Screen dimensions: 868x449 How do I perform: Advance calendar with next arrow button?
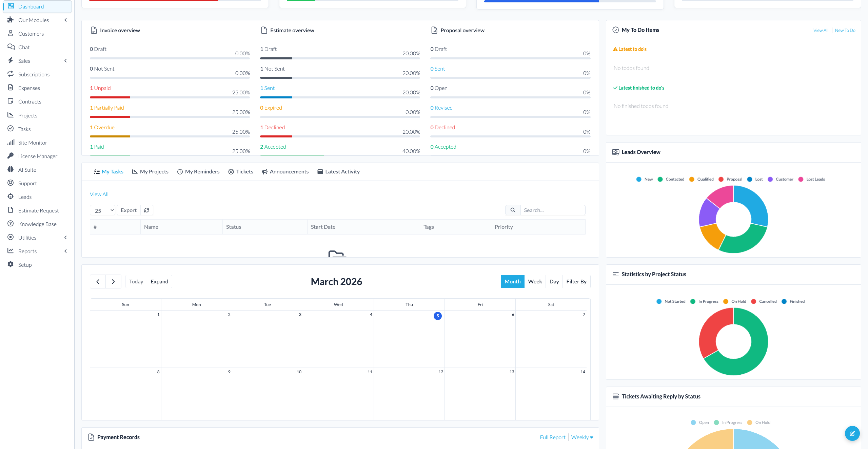[x=113, y=282]
